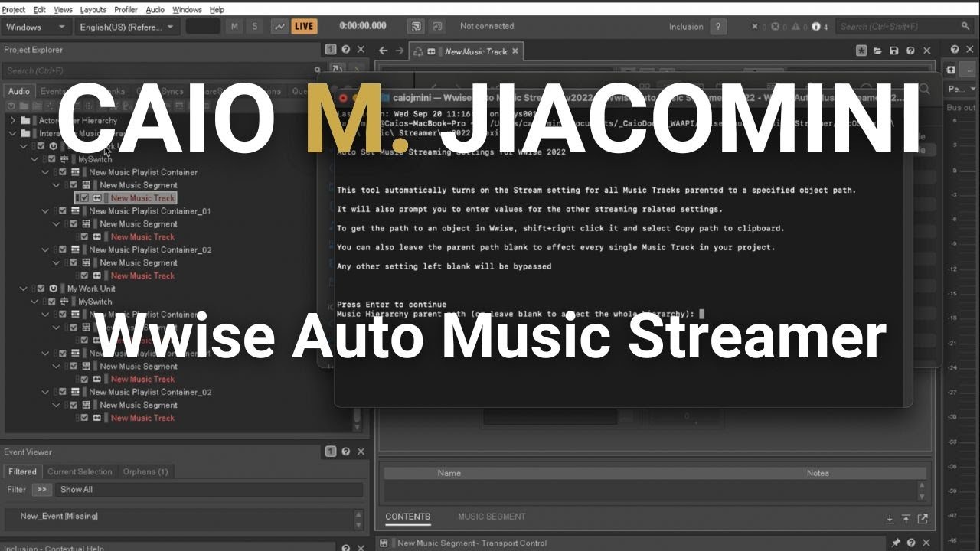Close the New Music Track editor tab
980x551 pixels.
click(515, 51)
